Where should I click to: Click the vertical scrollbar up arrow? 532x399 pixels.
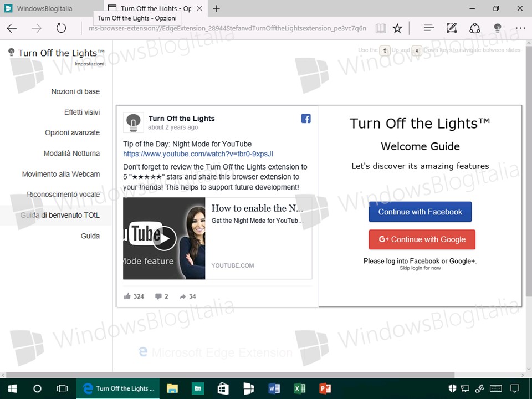pos(529,43)
